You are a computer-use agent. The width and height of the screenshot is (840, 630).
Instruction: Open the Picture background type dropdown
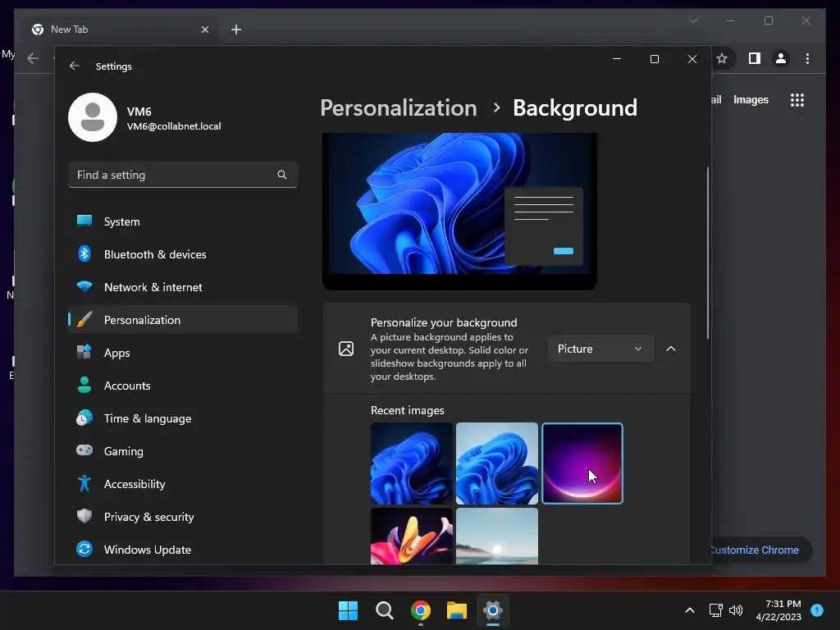(x=600, y=349)
